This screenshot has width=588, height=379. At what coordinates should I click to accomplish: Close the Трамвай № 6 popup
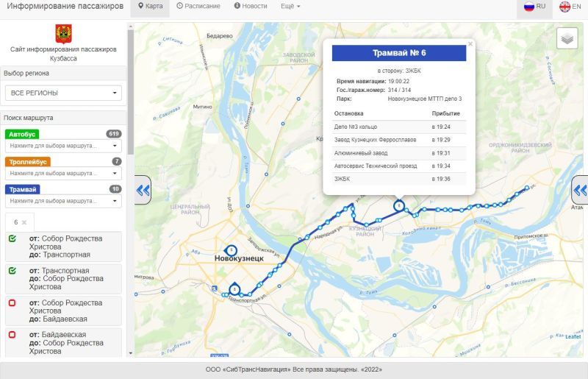[x=470, y=44]
